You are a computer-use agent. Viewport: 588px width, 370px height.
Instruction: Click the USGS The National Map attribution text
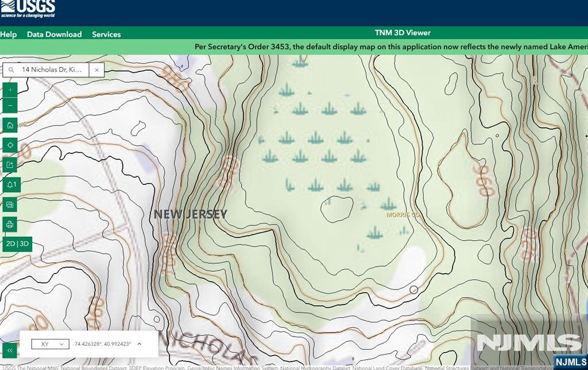(277, 368)
